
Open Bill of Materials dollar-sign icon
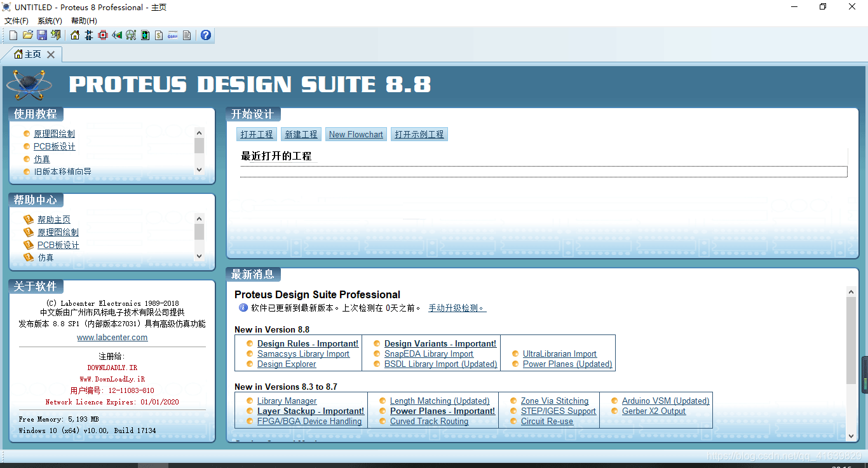159,35
